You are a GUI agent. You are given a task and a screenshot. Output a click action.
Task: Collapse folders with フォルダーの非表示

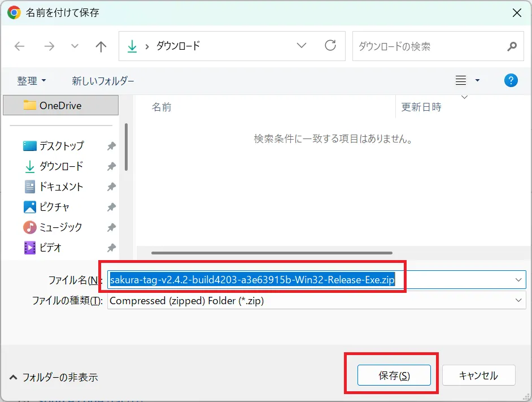coord(54,377)
